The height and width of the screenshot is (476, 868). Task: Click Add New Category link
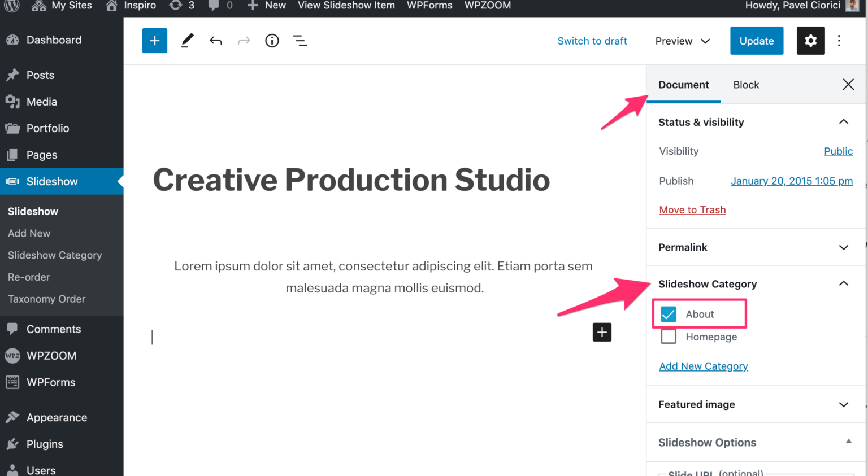click(x=704, y=366)
